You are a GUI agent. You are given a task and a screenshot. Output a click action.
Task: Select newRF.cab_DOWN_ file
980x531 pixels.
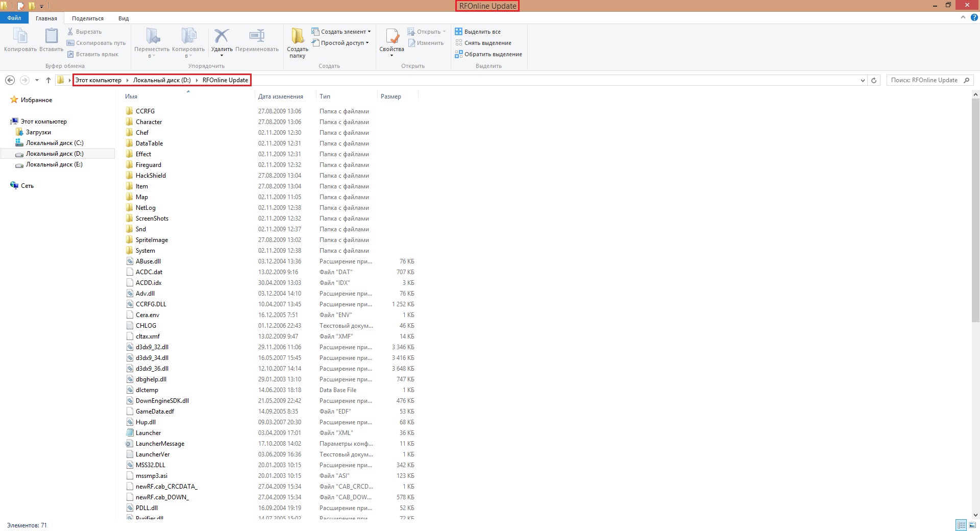[x=162, y=497]
